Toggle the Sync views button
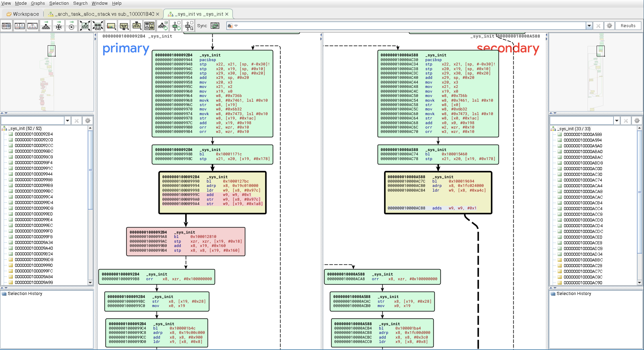This screenshot has height=350, width=644. tap(215, 26)
